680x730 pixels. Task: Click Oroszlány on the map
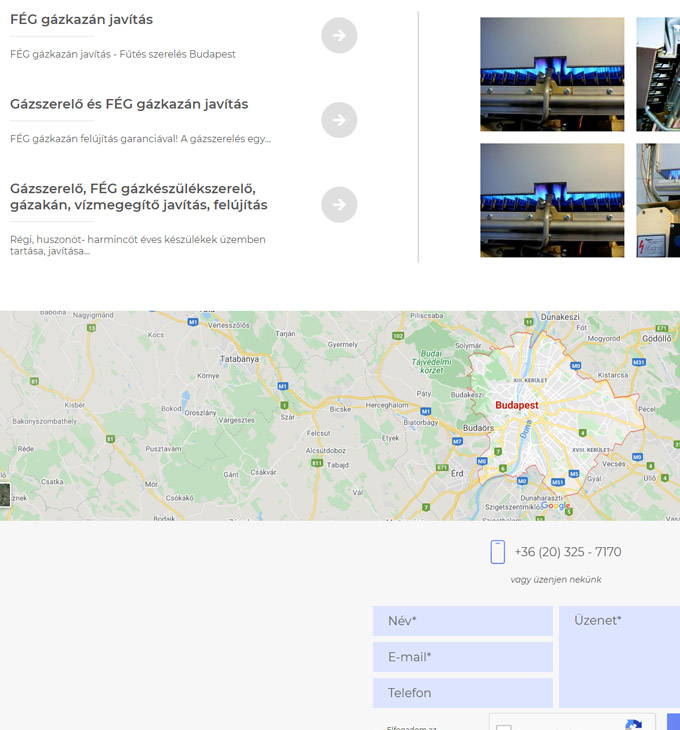200,413
